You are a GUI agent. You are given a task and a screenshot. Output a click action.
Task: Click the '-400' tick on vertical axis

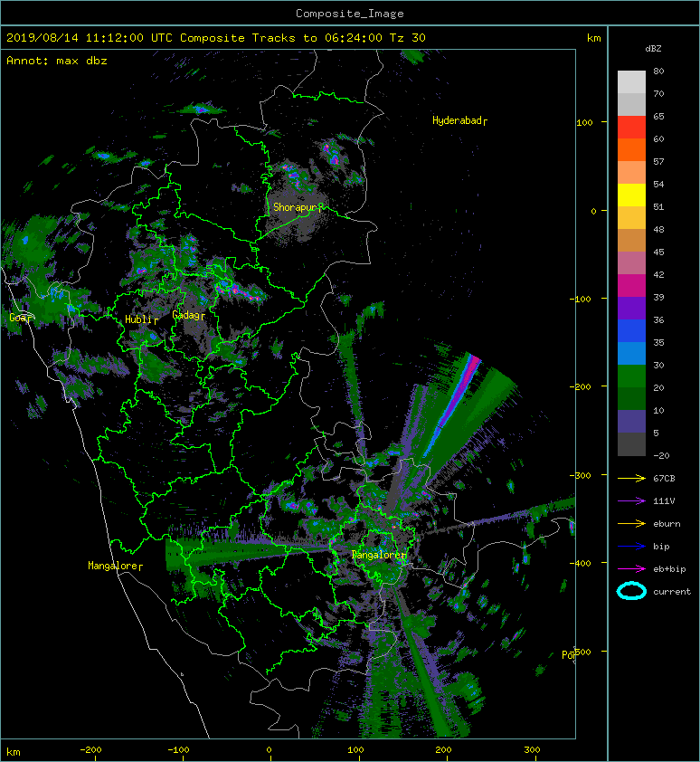(x=581, y=563)
